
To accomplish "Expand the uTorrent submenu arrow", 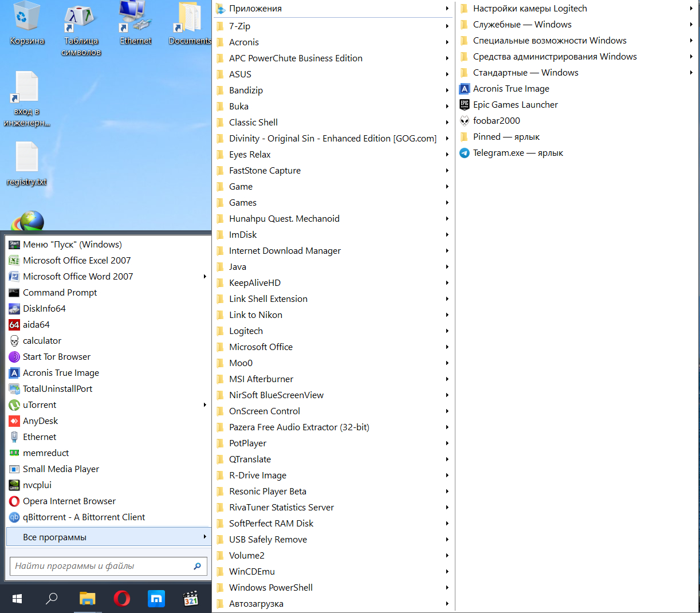I will click(x=205, y=405).
